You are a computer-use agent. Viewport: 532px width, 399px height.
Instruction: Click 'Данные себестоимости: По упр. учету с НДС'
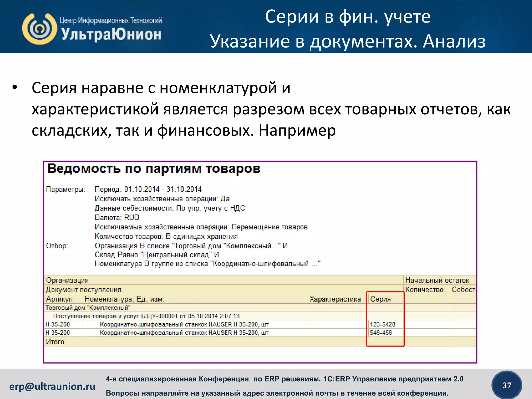point(170,208)
